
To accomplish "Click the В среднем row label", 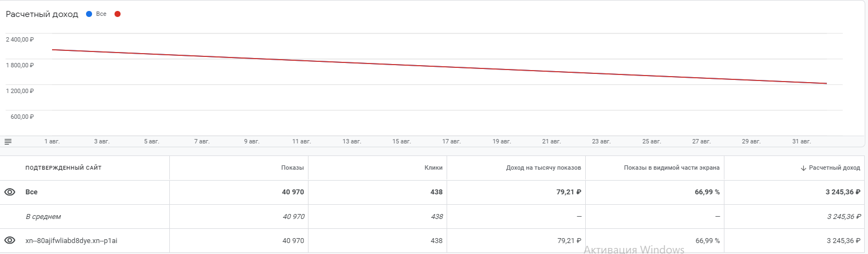I will coord(43,217).
